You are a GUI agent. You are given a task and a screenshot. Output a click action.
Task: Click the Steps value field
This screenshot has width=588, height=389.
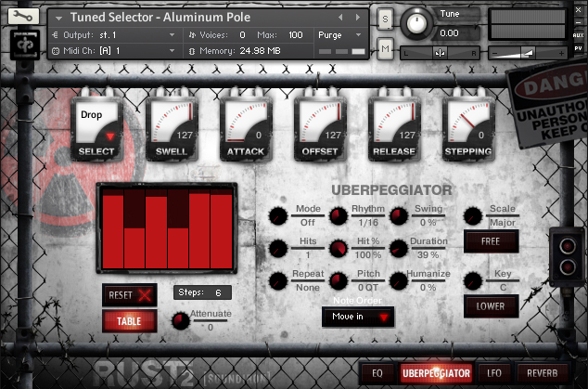pos(202,292)
